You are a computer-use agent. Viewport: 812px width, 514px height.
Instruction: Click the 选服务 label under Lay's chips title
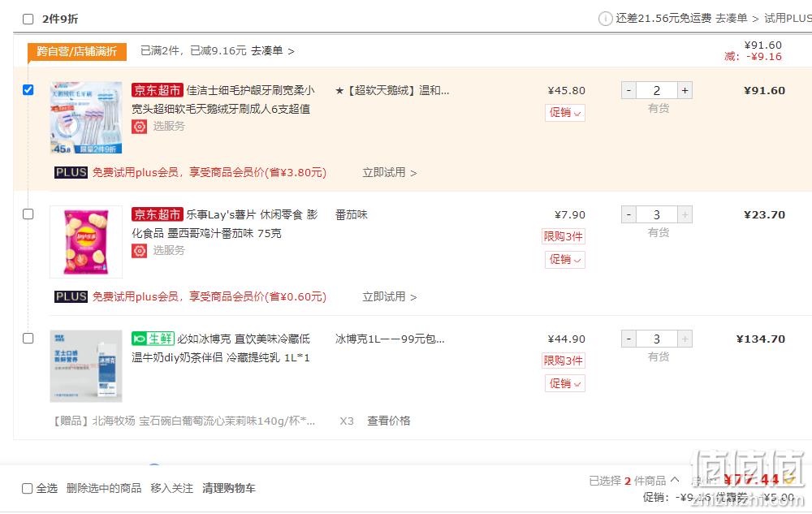[169, 251]
